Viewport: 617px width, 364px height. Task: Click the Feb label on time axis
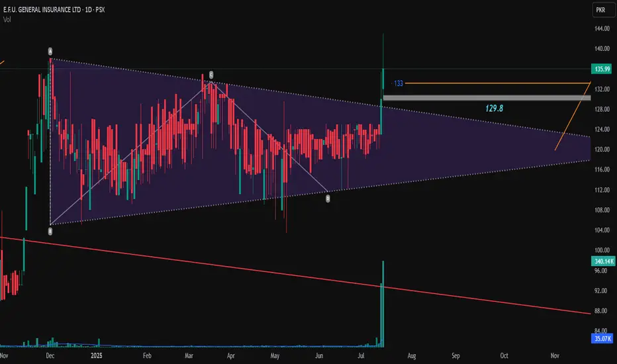[x=147, y=356]
